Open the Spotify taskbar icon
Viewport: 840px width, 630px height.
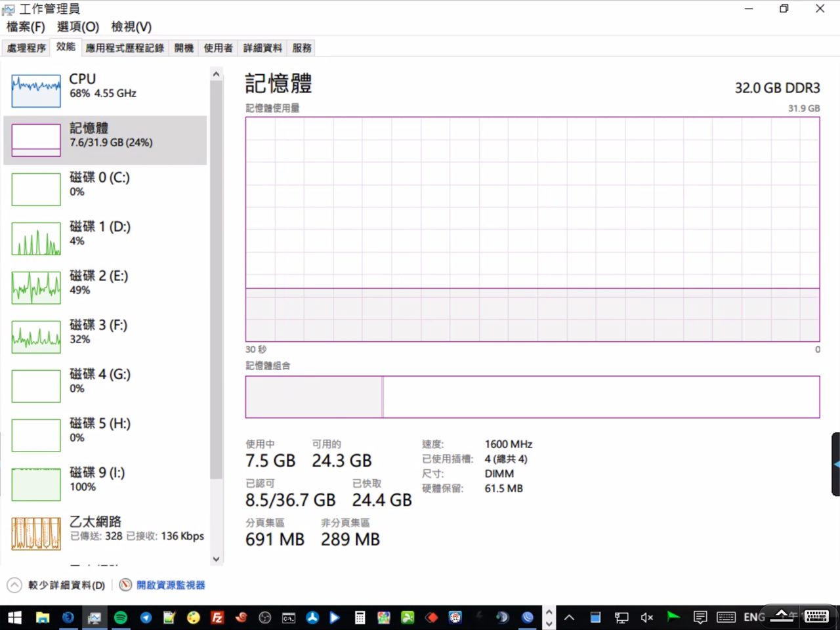(x=121, y=617)
